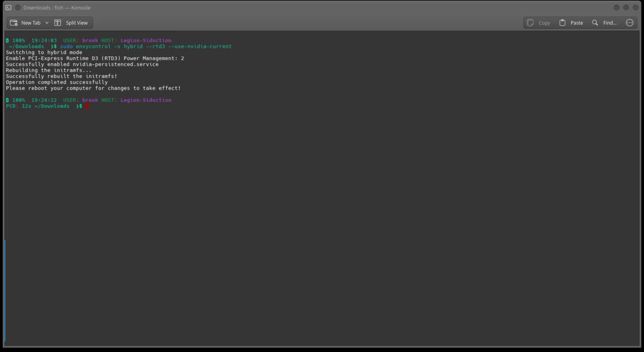Click the Split View button
The height and width of the screenshot is (352, 644).
point(71,23)
